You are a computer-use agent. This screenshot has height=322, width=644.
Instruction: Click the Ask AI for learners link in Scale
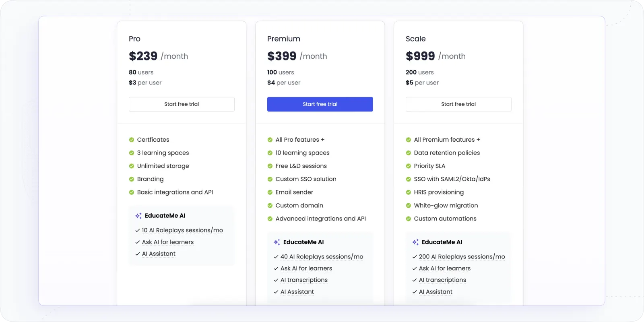click(444, 268)
